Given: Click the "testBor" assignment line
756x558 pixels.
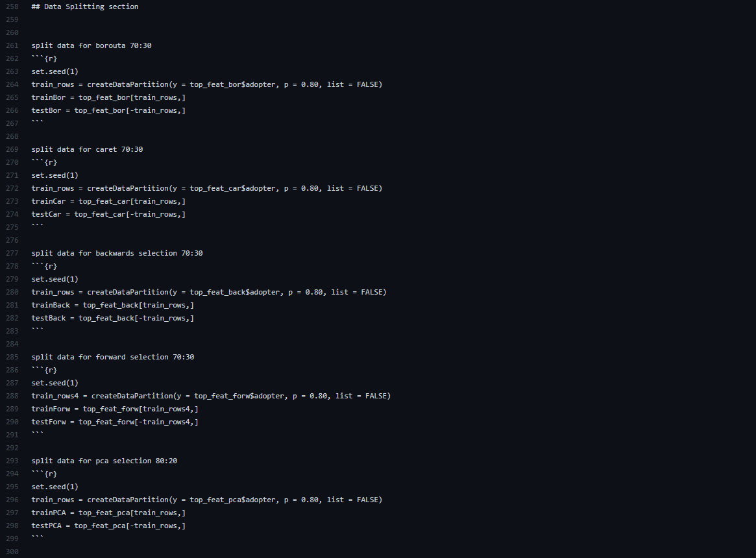Looking at the screenshot, I should (x=108, y=110).
